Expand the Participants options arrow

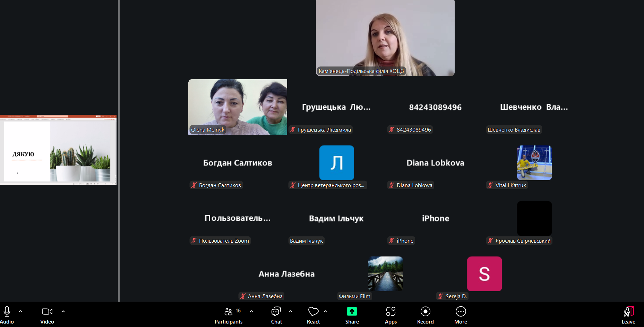251,311
